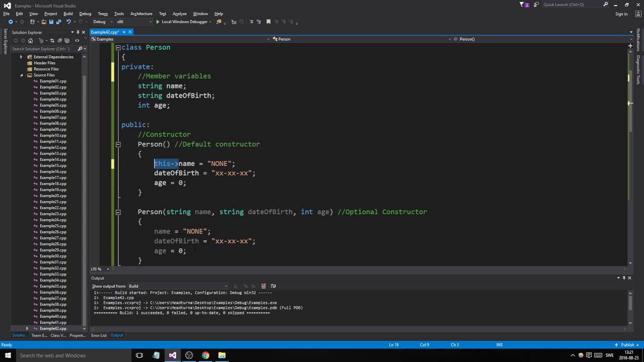644x362 pixels.
Task: Collapse the optional constructor code block
Action: click(118, 212)
